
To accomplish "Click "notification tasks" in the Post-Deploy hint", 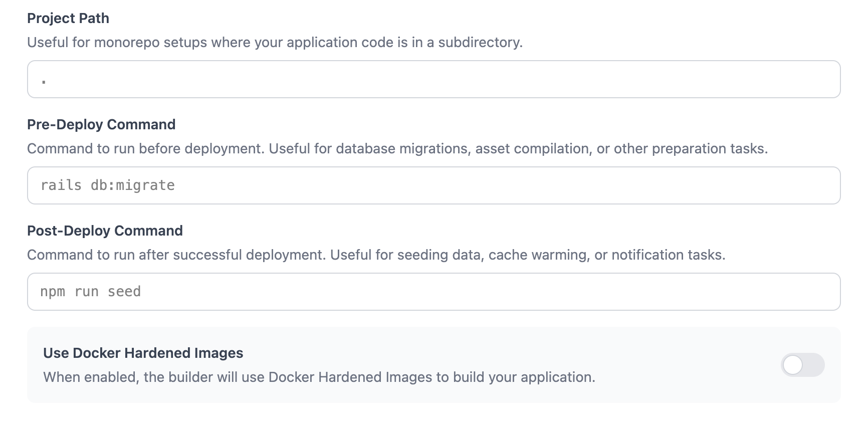I will (x=668, y=255).
